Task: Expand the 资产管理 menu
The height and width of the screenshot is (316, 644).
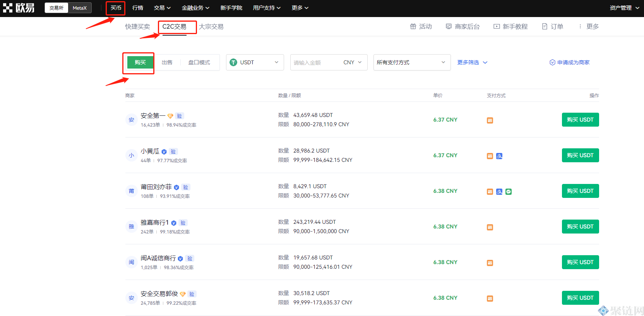Action: 624,8
